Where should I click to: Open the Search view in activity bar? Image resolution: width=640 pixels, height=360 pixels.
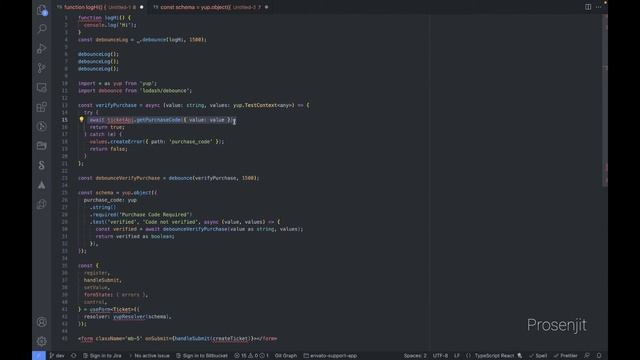[42, 29]
